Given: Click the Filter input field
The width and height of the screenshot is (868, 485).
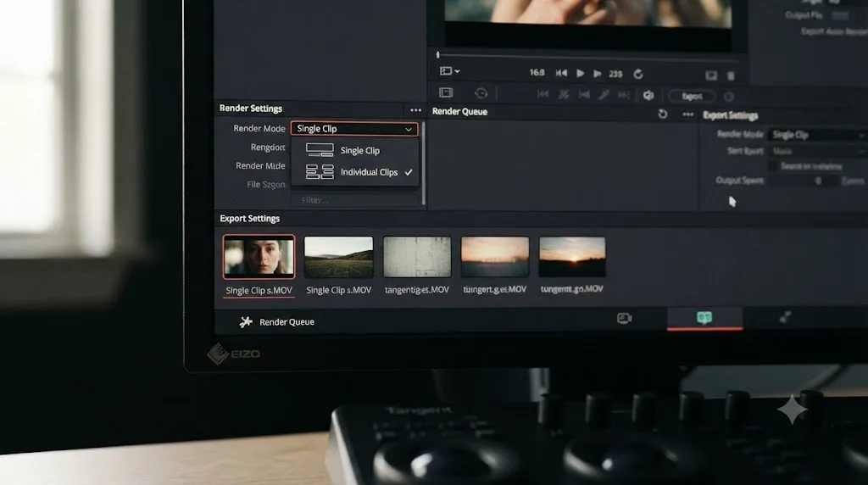Looking at the screenshot, I should tap(354, 200).
